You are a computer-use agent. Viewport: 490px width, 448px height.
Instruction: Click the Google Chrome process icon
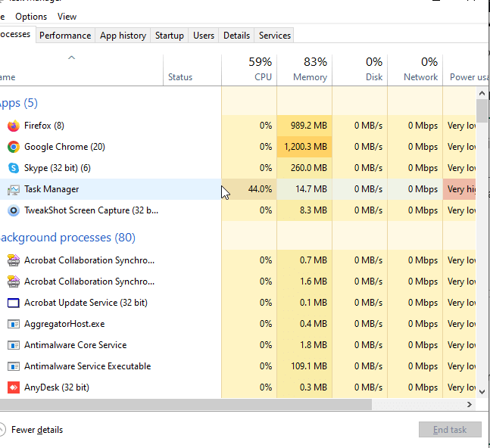[13, 147]
